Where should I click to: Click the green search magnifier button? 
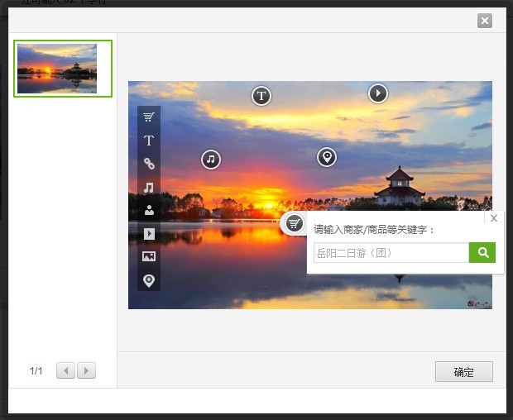[482, 252]
